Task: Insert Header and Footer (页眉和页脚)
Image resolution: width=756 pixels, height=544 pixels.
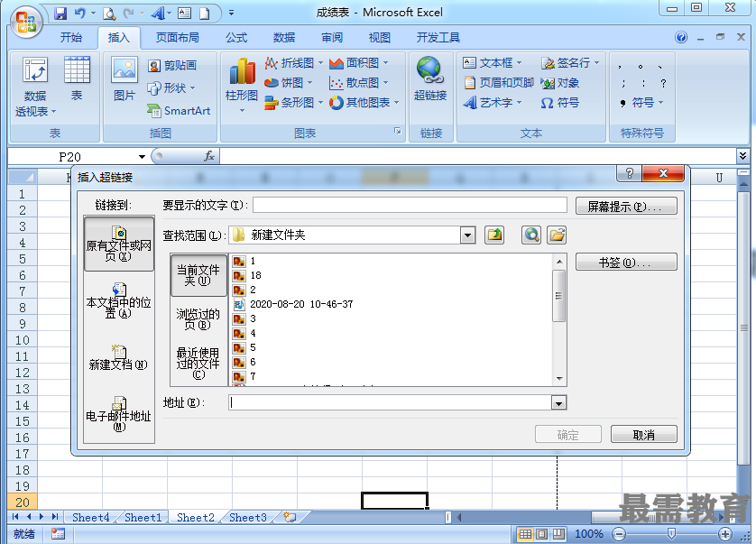Action: [x=499, y=83]
